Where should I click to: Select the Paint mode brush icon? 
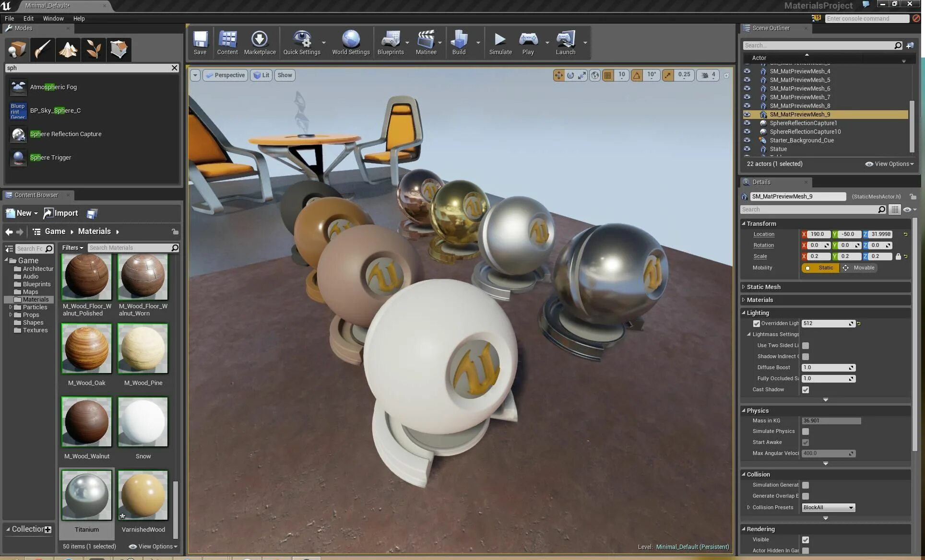point(42,49)
